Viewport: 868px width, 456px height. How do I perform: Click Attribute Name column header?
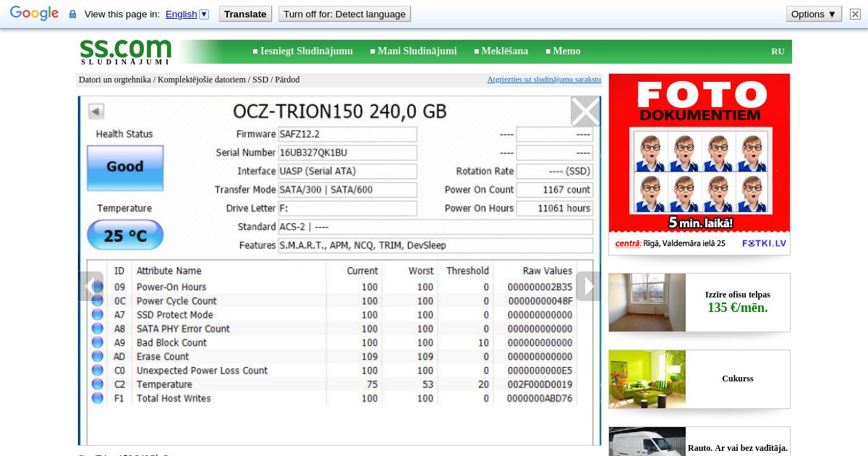(169, 271)
